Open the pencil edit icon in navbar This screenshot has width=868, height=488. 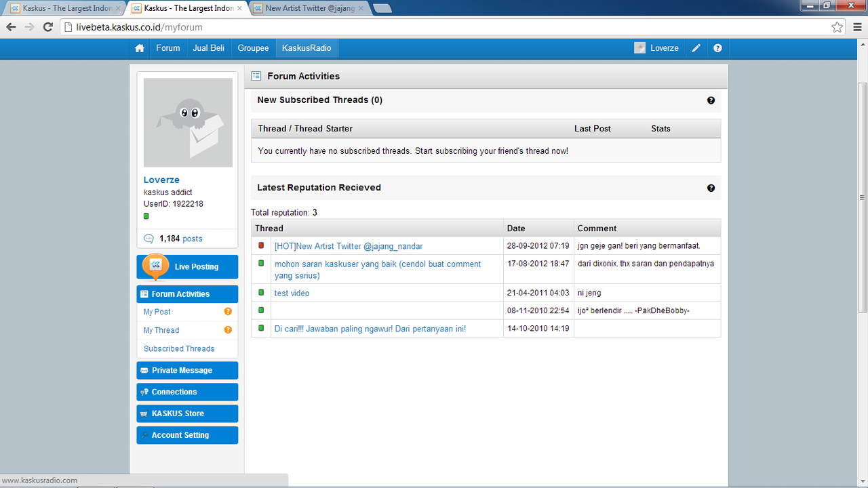[x=696, y=48]
